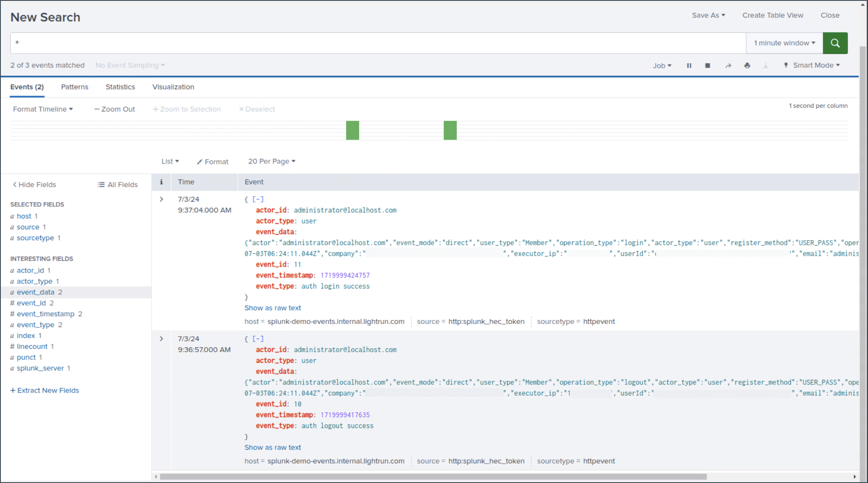Click Extract New Fields link
The width and height of the screenshot is (868, 483).
tap(45, 390)
